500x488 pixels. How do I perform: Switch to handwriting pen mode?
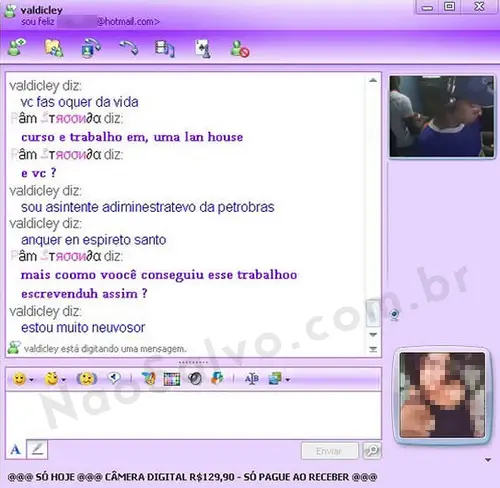(x=37, y=449)
